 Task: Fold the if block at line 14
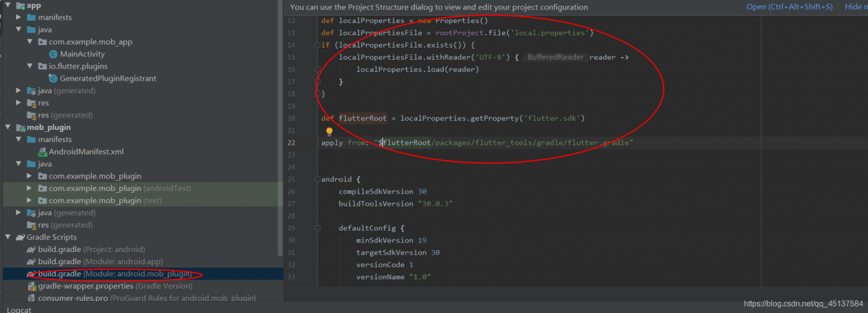tap(317, 45)
